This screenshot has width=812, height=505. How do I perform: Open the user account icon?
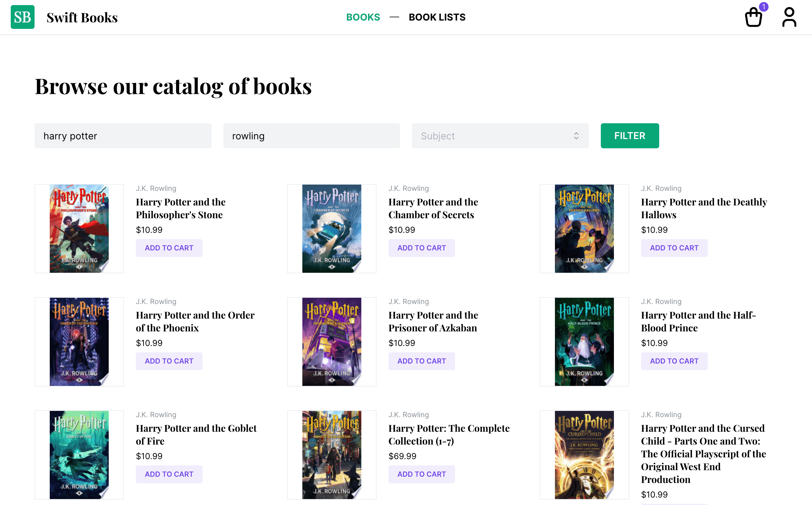789,17
